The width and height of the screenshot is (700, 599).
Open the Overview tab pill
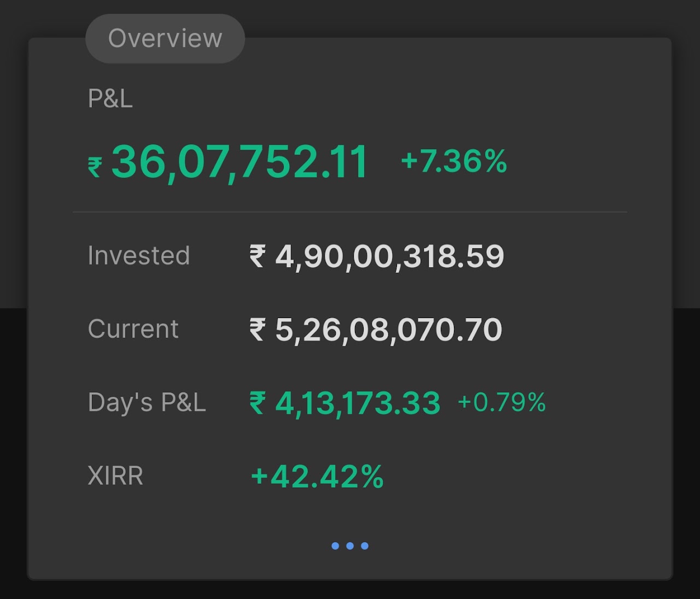(x=165, y=38)
